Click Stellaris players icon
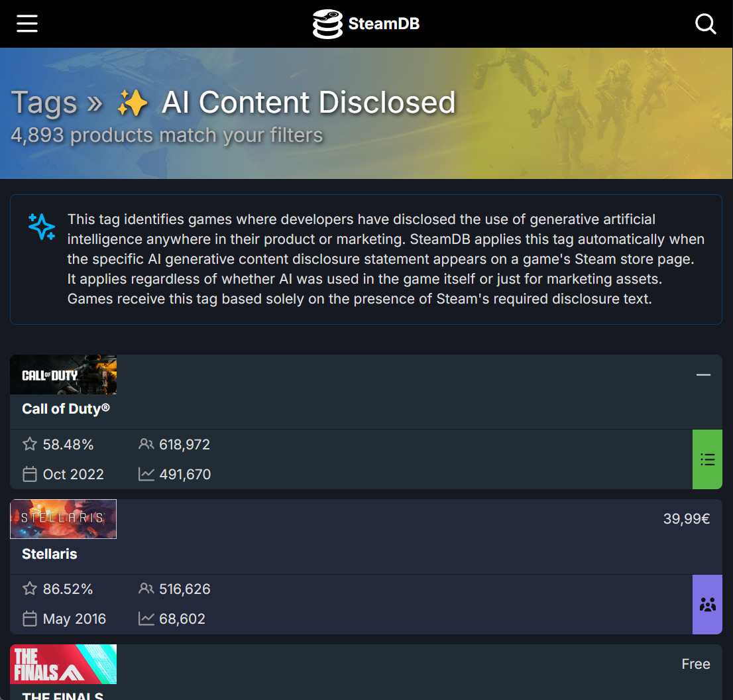Viewport: 733px width, 700px height. coord(146,588)
